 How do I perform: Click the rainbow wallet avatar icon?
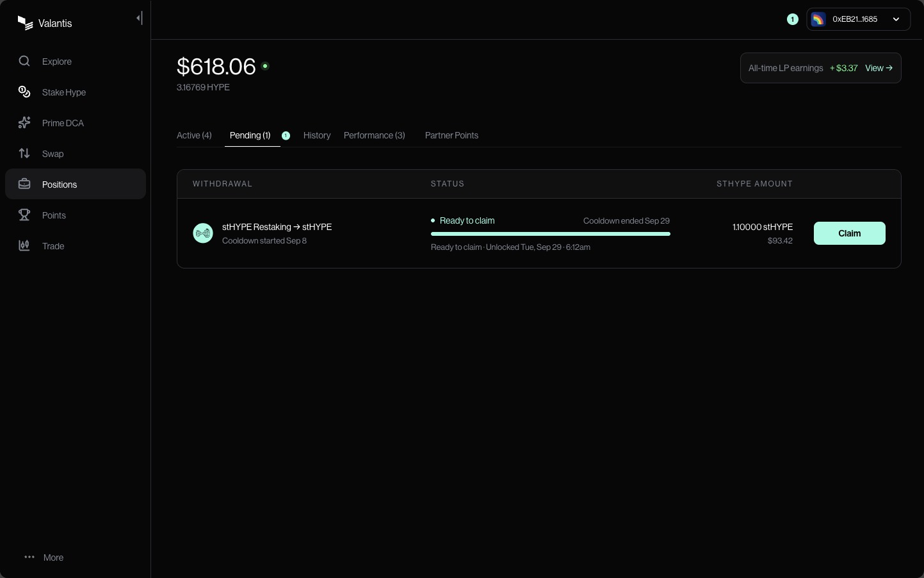(x=818, y=19)
